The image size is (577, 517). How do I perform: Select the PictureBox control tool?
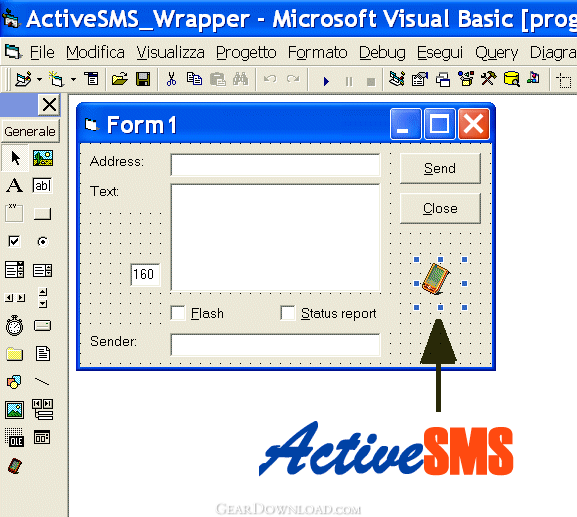43,158
